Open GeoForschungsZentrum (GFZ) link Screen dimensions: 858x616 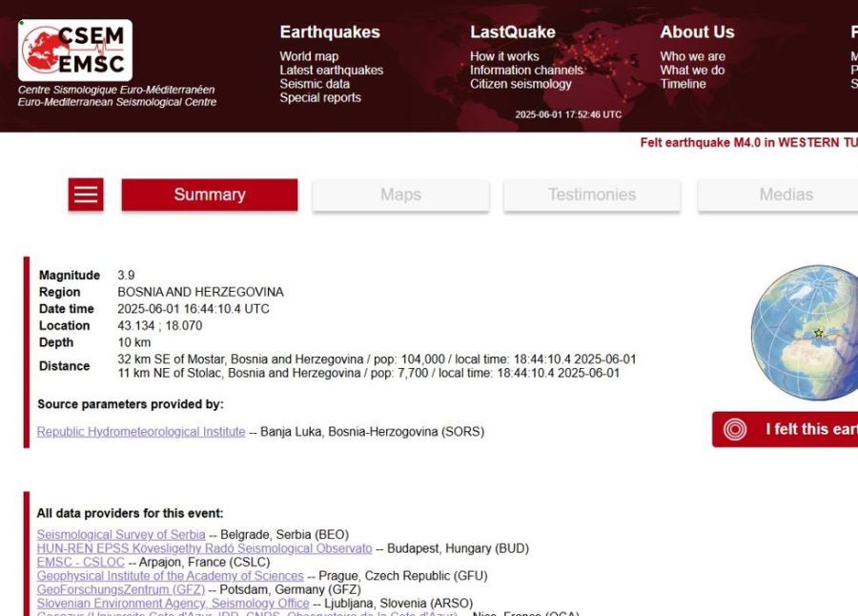121,589
